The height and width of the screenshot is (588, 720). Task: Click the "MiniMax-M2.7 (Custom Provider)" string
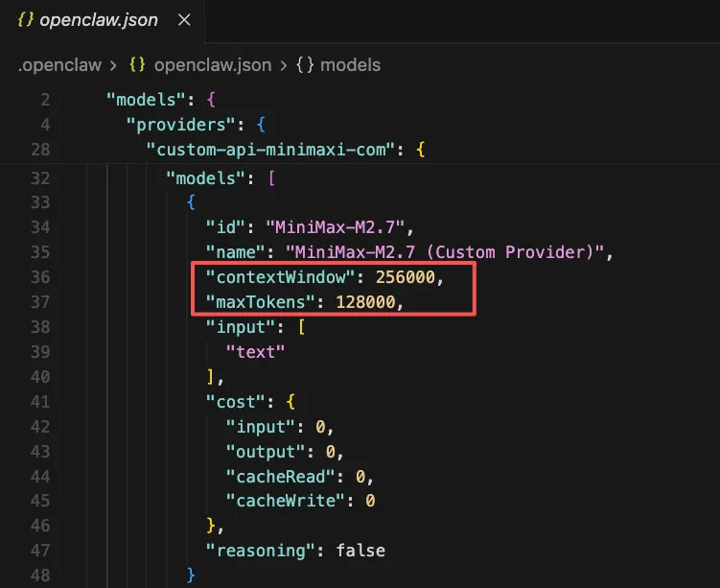click(x=446, y=252)
